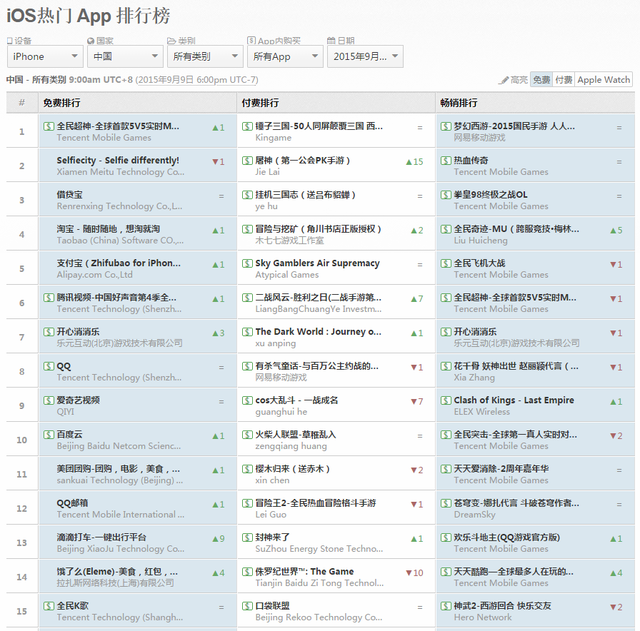The height and width of the screenshot is (631, 640).
Task: Click the purchase icon next to Clash of Kings
Action: click(446, 400)
